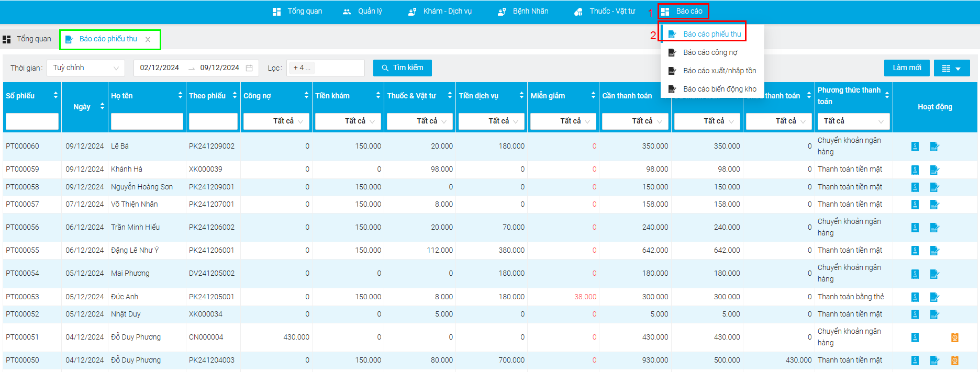This screenshot has width=980, height=372.
Task: Open receipt icon for PT000056 row
Action: [915, 228]
